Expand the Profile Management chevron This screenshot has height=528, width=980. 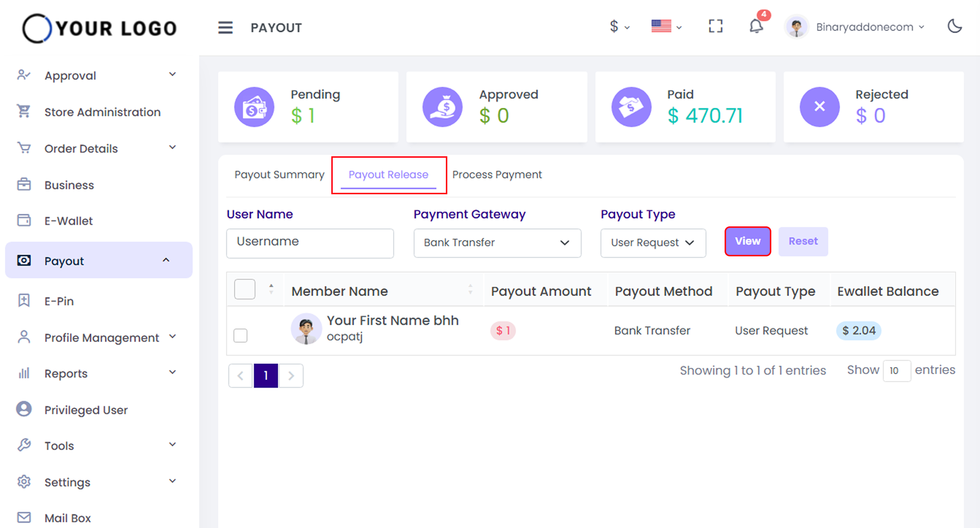pyautogui.click(x=172, y=337)
